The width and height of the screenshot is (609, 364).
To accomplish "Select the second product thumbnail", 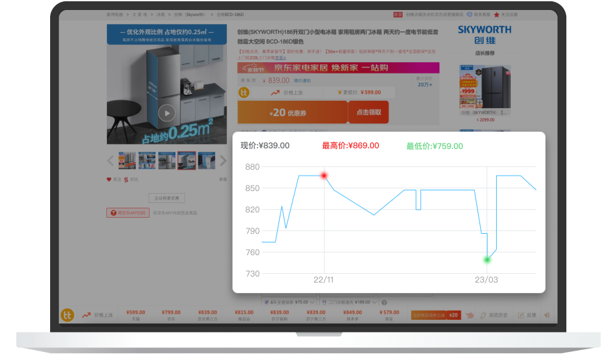I will click(147, 160).
